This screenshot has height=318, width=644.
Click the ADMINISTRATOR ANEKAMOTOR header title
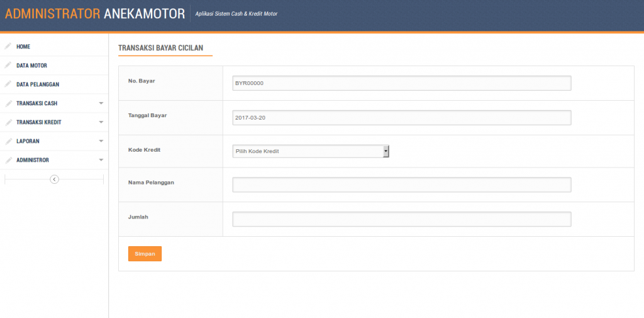(95, 14)
